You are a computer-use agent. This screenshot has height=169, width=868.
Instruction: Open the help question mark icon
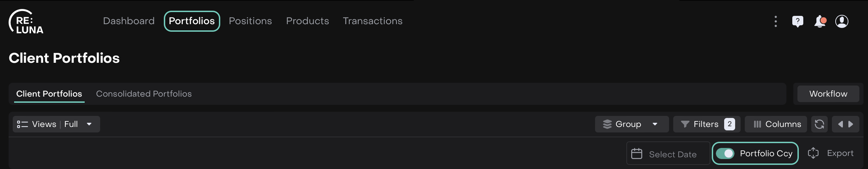797,21
